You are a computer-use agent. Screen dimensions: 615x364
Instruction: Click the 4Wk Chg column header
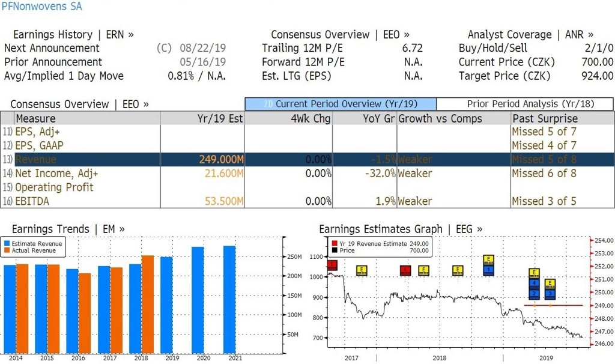point(289,118)
